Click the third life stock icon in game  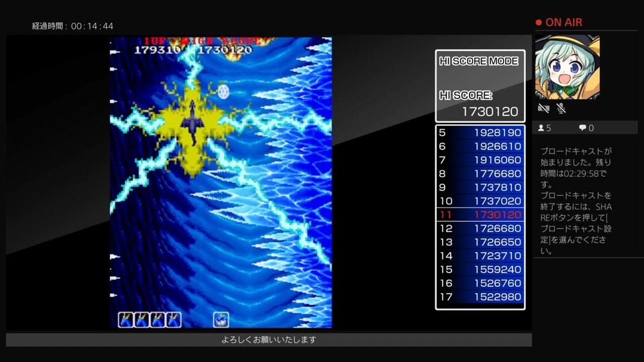tap(158, 319)
